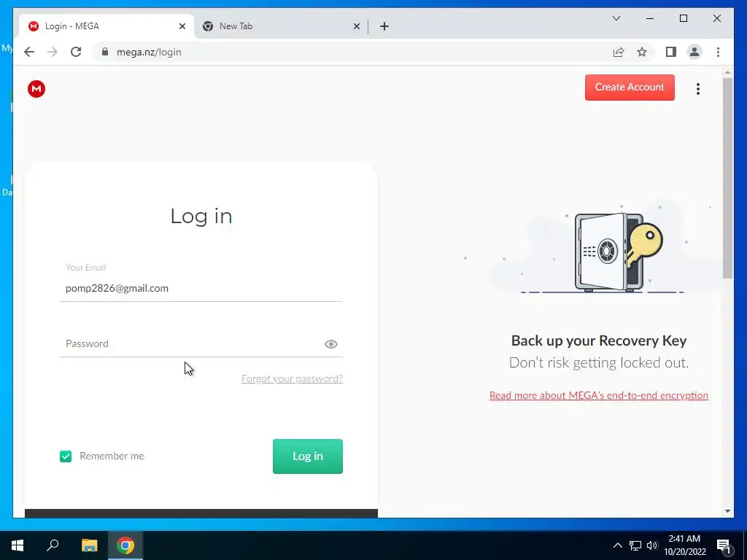Click the Back up your Recovery Key heading

(599, 341)
